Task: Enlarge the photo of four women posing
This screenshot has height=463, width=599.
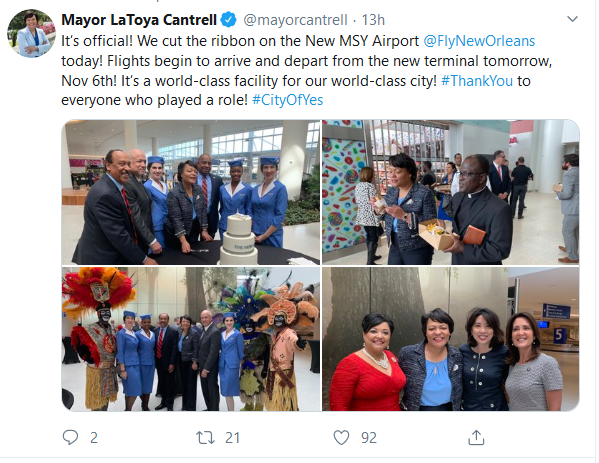Action: 451,339
